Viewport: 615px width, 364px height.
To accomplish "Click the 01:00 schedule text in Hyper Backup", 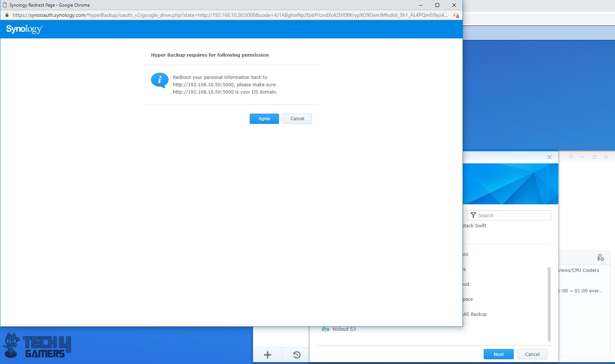I will (580, 291).
